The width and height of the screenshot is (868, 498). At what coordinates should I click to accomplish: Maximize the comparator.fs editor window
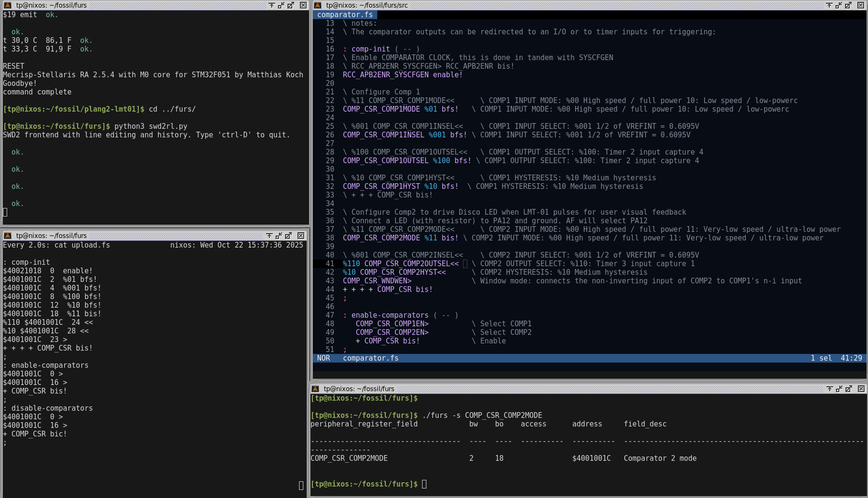(x=848, y=5)
